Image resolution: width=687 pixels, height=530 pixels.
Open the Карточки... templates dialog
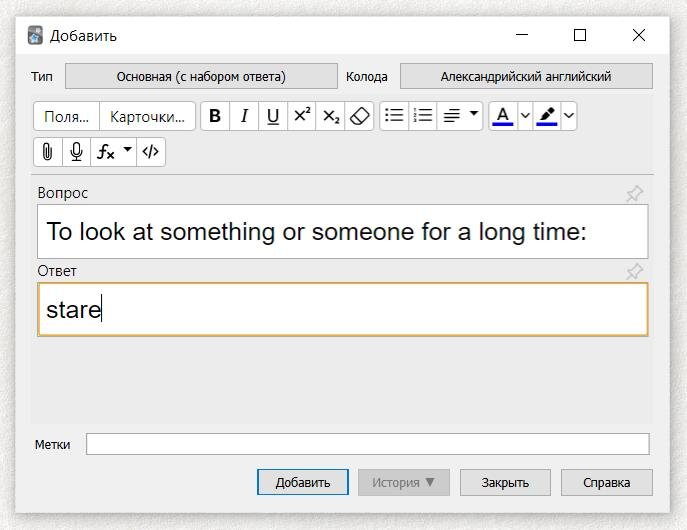click(147, 117)
